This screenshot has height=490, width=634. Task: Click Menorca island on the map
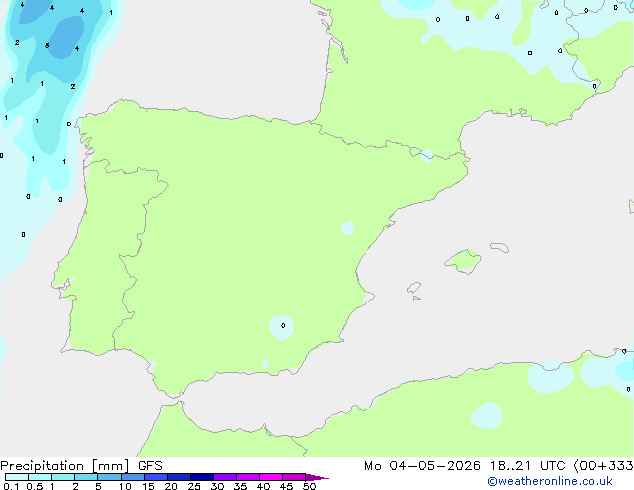tap(500, 247)
